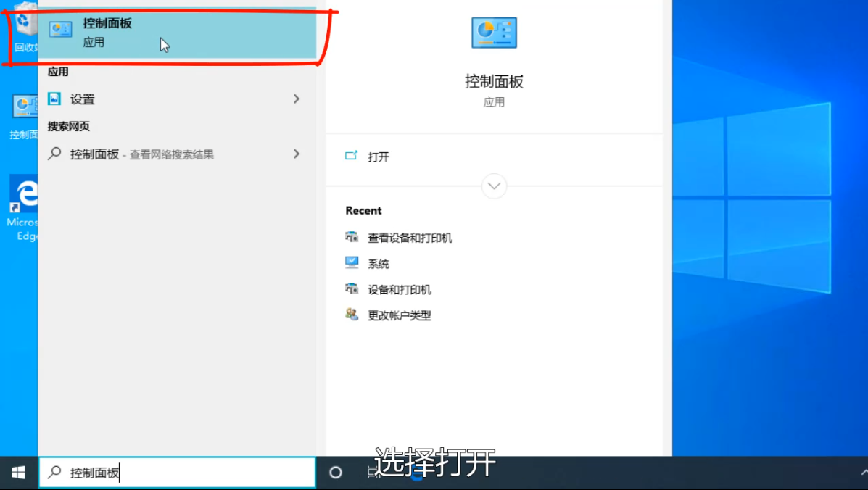This screenshot has width=868, height=490.
Task: Click the 设置 text in the 应用 results
Action: 83,99
